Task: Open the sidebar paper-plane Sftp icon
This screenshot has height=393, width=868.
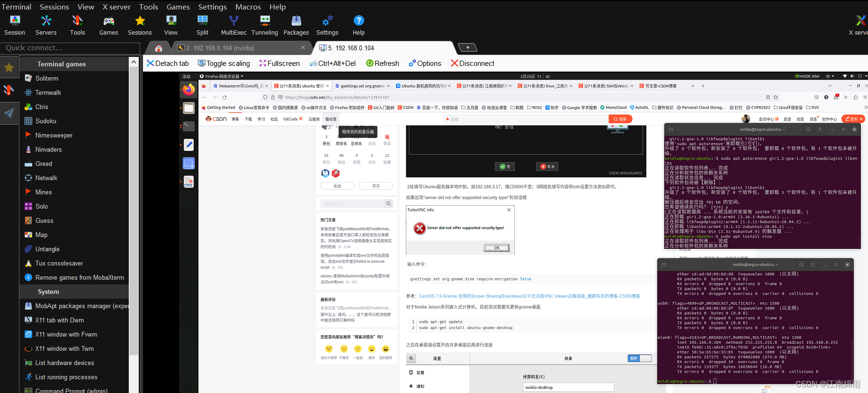Action: pos(9,113)
